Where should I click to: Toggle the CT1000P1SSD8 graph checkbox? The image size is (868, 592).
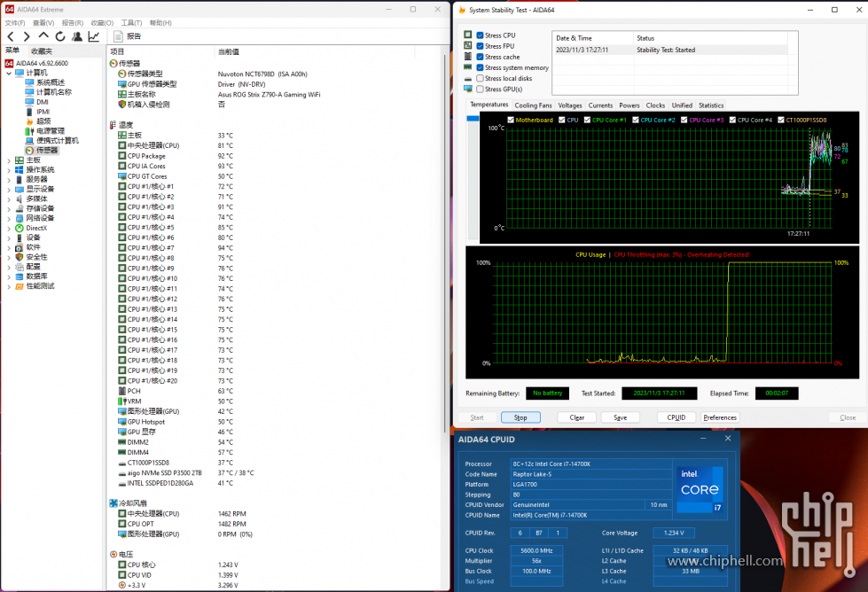tap(780, 120)
